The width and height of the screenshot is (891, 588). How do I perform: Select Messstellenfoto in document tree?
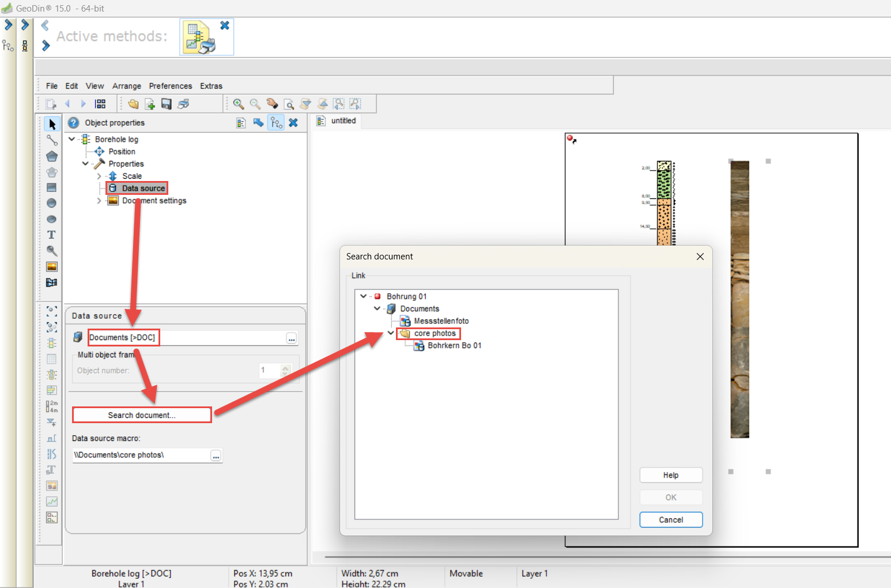coord(441,321)
